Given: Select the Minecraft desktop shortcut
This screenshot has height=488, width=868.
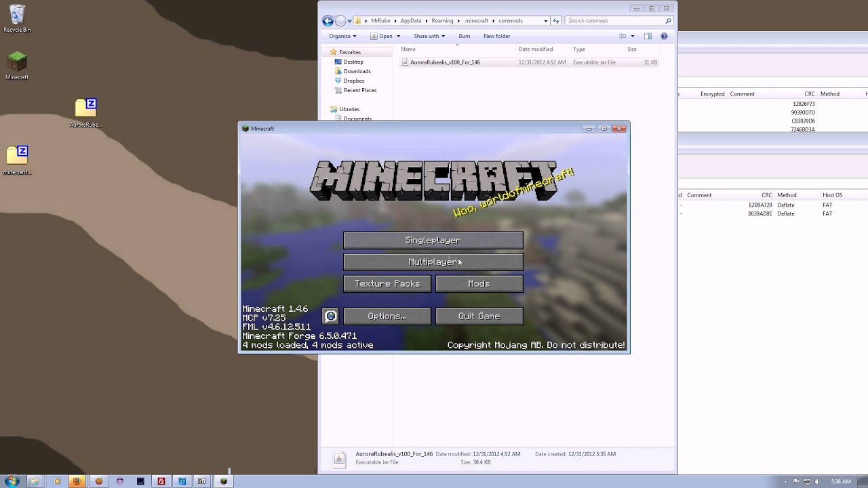Looking at the screenshot, I should coord(17,66).
